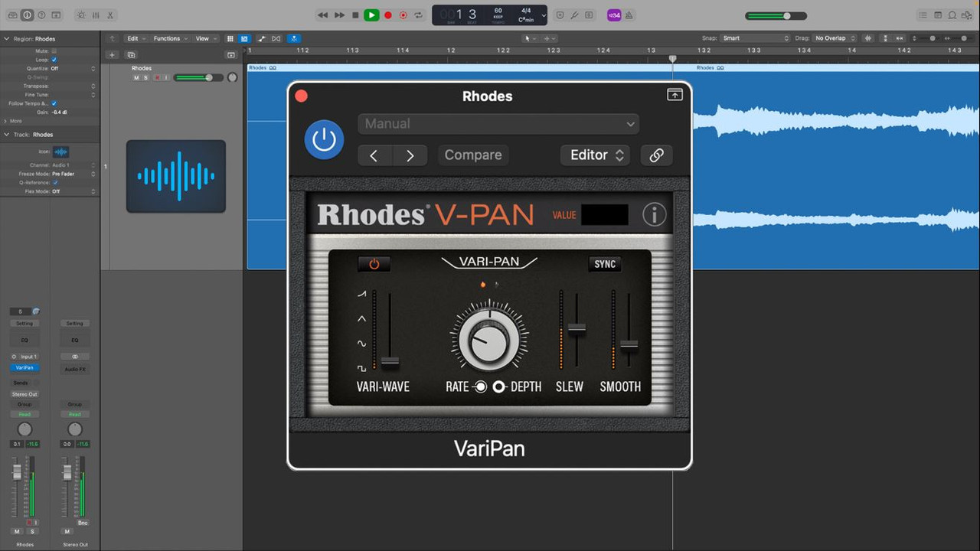Viewport: 980px width, 551px height.
Task: Open the Manual preset dropdown
Action: (x=498, y=123)
